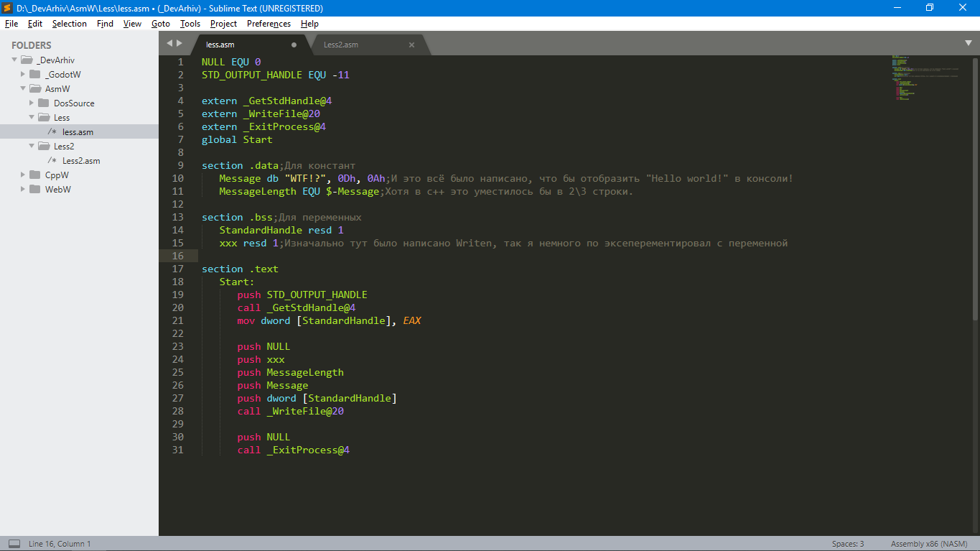Change indentation via Spaces: 3
This screenshot has height=551, width=980.
click(848, 544)
